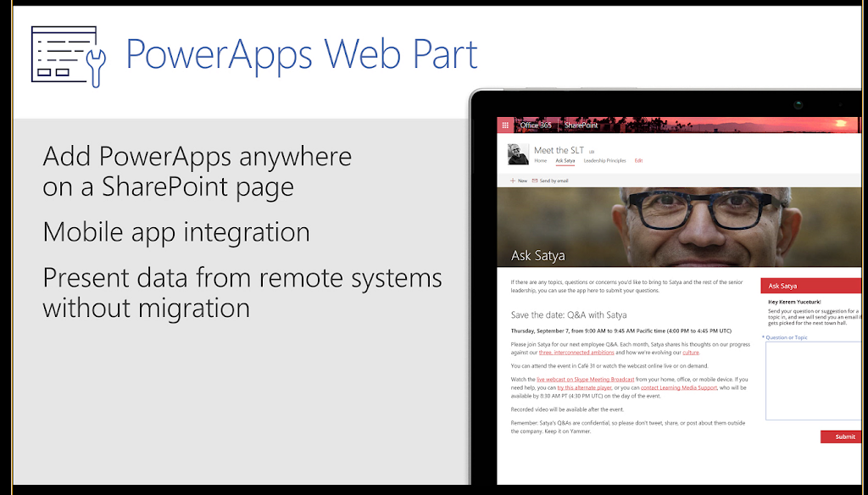
Task: Click the PowerApps Web Part slide title
Action: (301, 53)
